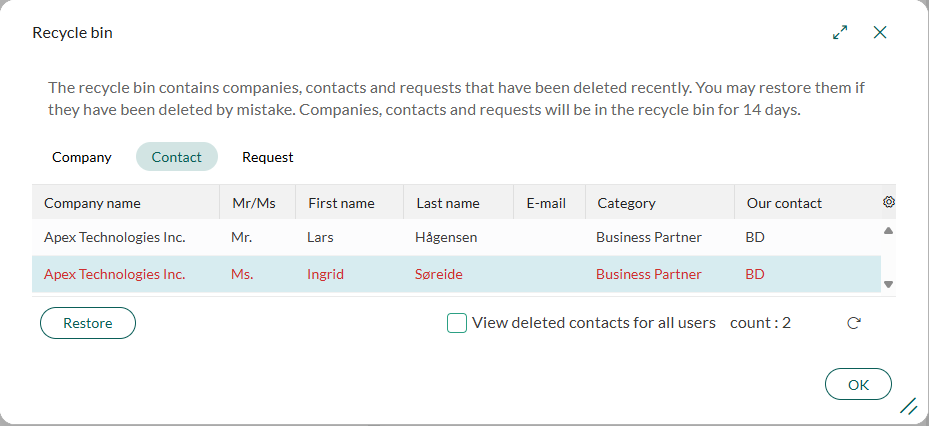Confirm with the OK button
The image size is (929, 426).
point(858,385)
